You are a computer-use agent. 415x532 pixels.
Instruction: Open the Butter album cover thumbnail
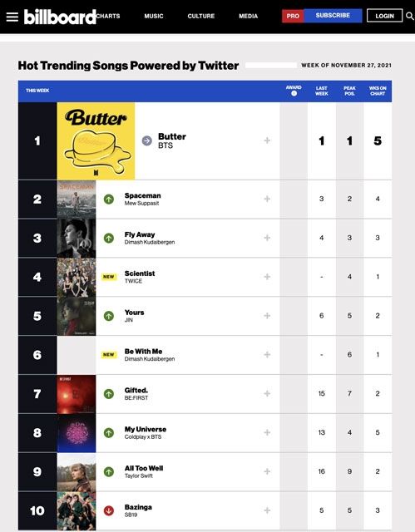pos(96,140)
